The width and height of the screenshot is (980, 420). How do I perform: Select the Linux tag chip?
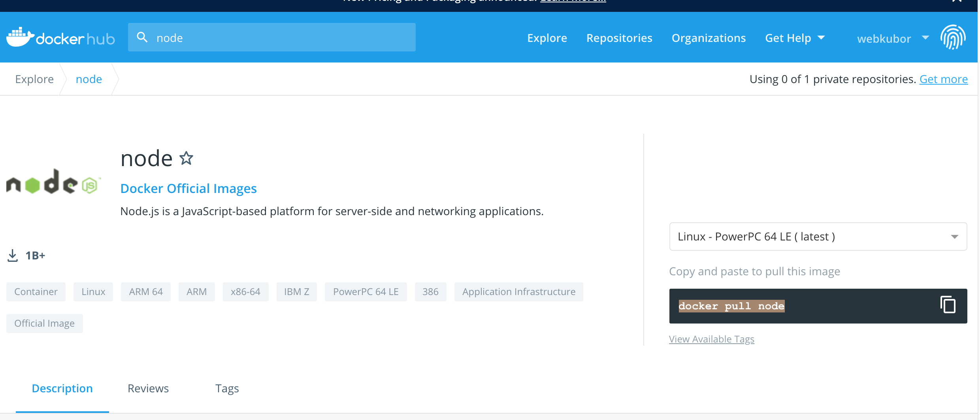pos(93,292)
